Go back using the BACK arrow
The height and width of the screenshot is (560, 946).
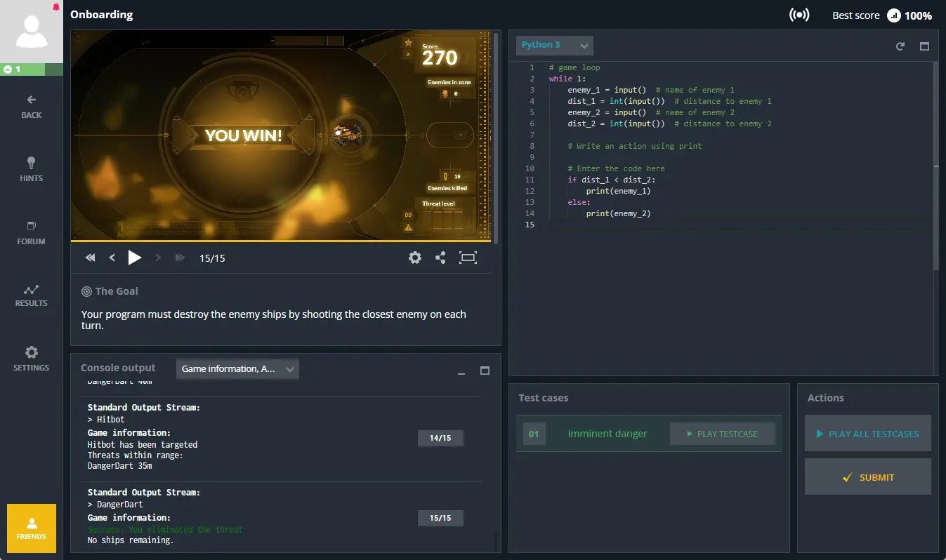click(x=32, y=106)
